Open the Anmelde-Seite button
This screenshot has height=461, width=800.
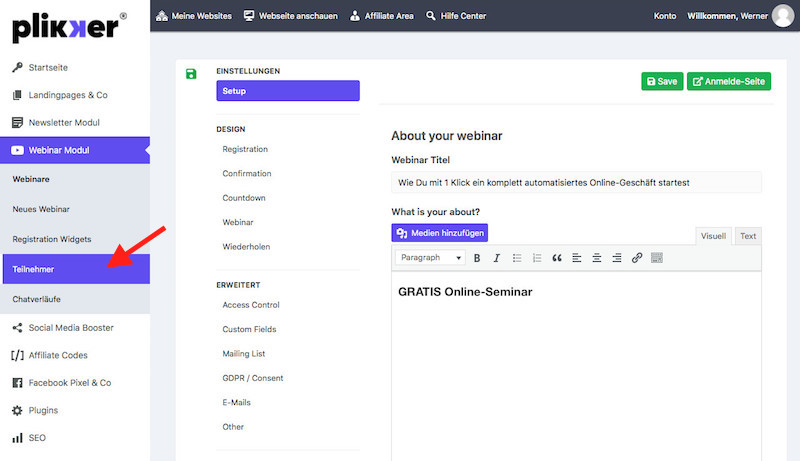click(x=729, y=81)
